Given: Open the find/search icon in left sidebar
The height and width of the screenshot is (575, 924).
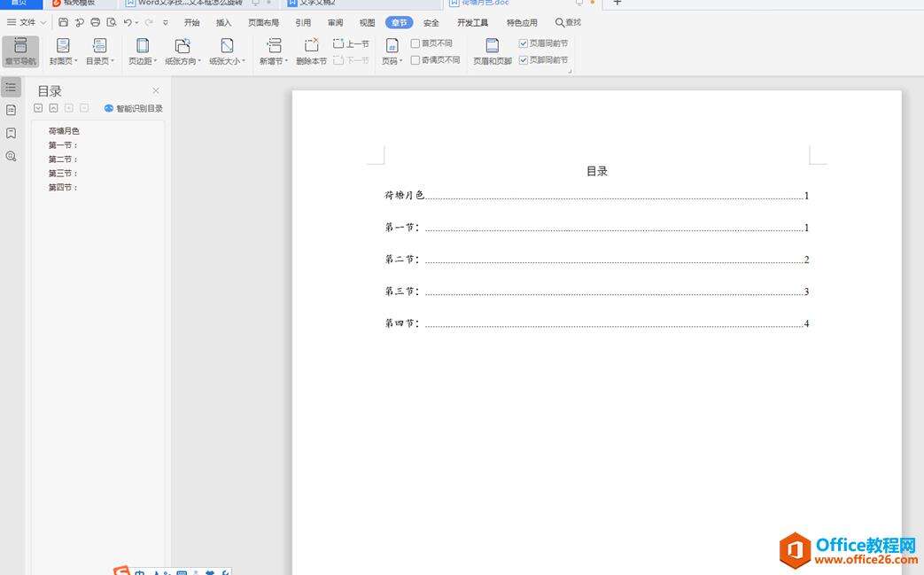Looking at the screenshot, I should tap(11, 156).
